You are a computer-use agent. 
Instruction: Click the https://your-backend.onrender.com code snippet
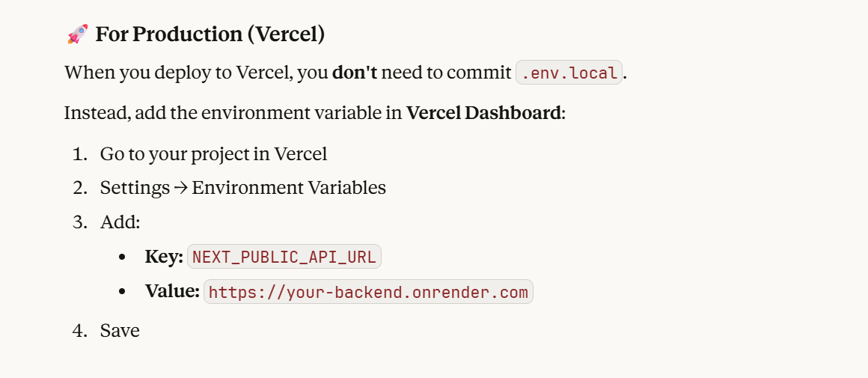pyautogui.click(x=368, y=292)
